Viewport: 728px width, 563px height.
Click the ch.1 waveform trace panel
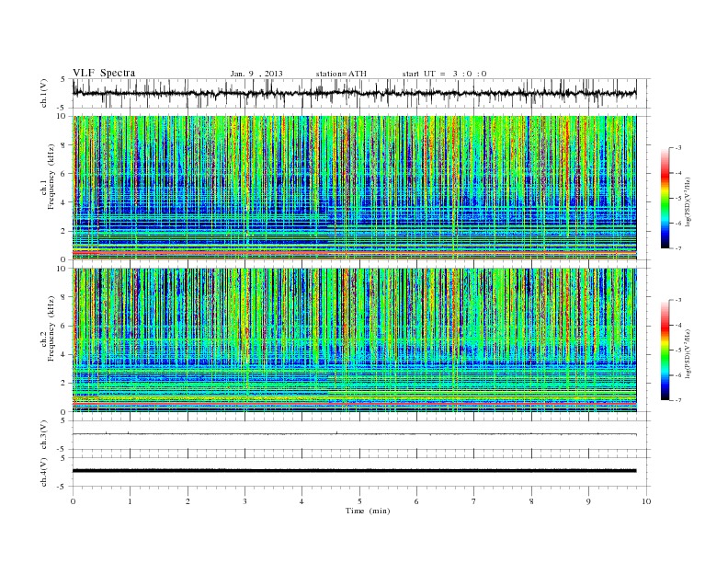coord(361,93)
